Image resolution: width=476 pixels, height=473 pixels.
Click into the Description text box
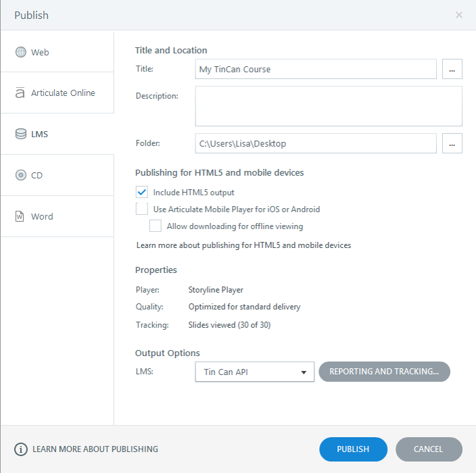tap(329, 106)
